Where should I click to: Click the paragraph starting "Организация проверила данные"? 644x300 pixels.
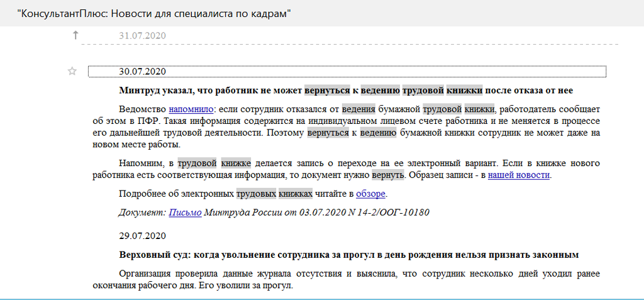(347, 279)
